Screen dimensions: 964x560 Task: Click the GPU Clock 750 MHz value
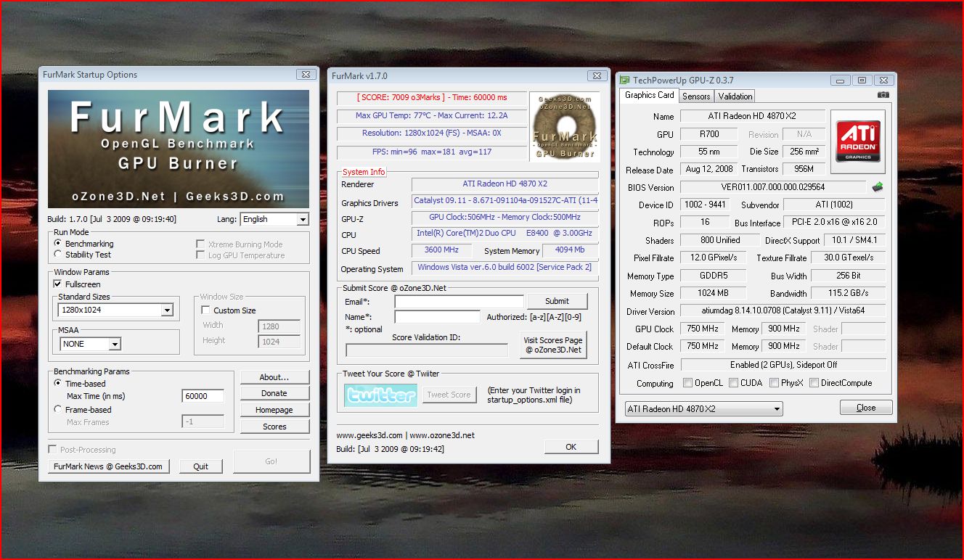click(x=703, y=329)
